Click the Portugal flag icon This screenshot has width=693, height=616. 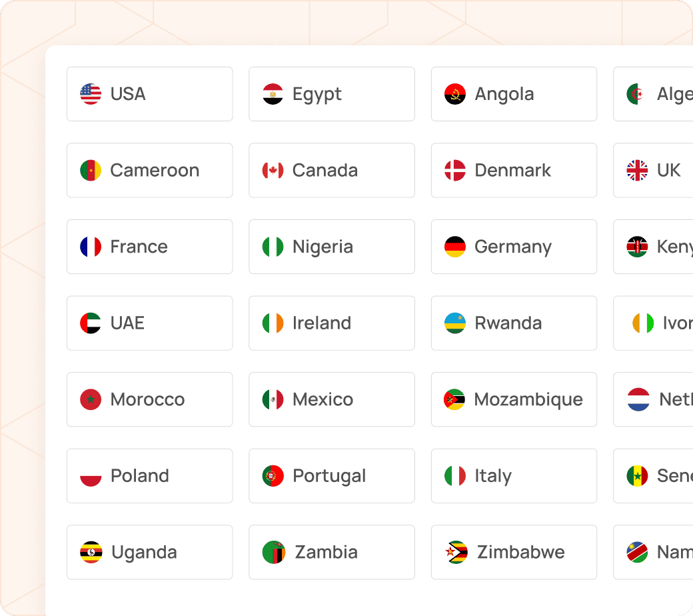tap(273, 476)
